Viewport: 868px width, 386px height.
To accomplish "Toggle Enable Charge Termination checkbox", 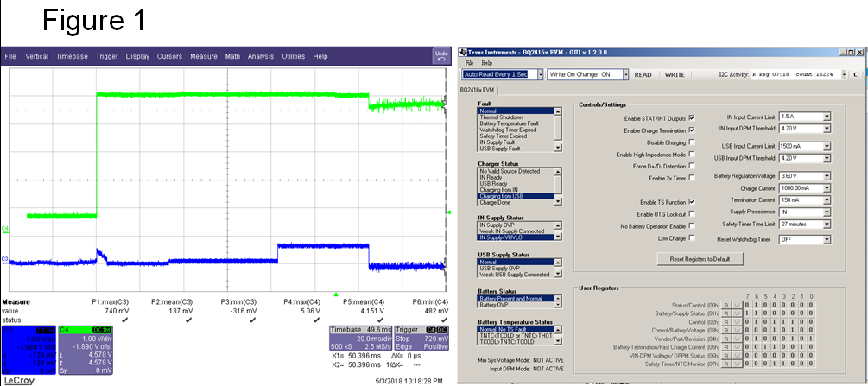I will [692, 130].
